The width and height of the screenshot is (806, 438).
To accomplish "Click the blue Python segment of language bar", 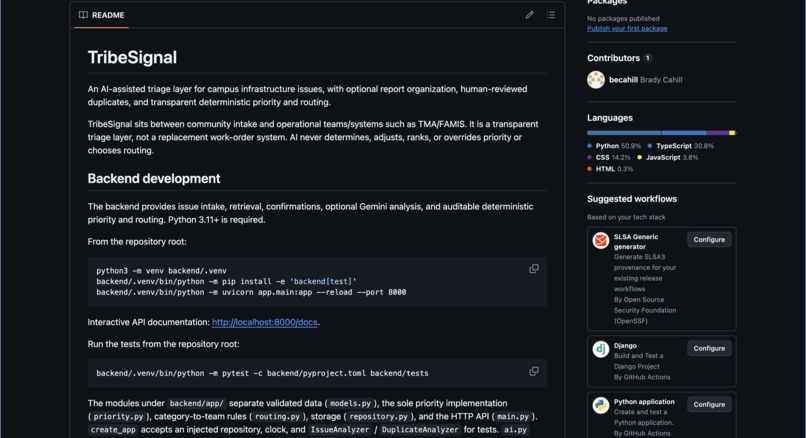I will [x=624, y=133].
